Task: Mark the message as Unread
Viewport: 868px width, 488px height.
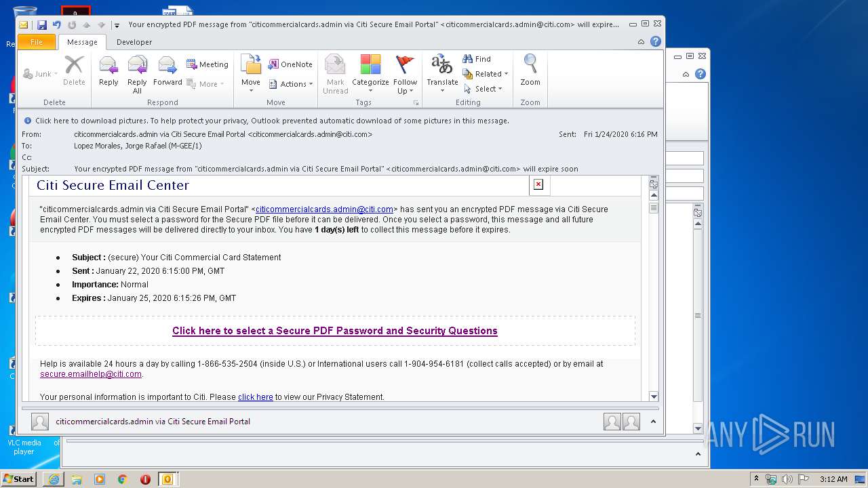Action: (335, 74)
